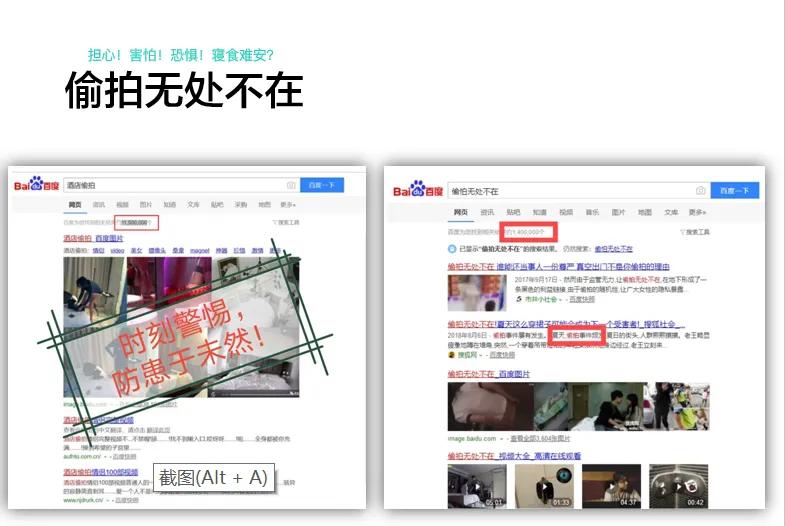Click 查看全部 images link under image strip
785x526 pixels.
[x=540, y=438]
